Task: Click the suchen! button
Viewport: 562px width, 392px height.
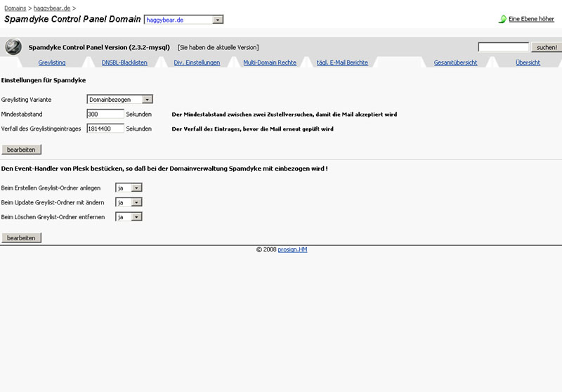Action: coord(547,47)
